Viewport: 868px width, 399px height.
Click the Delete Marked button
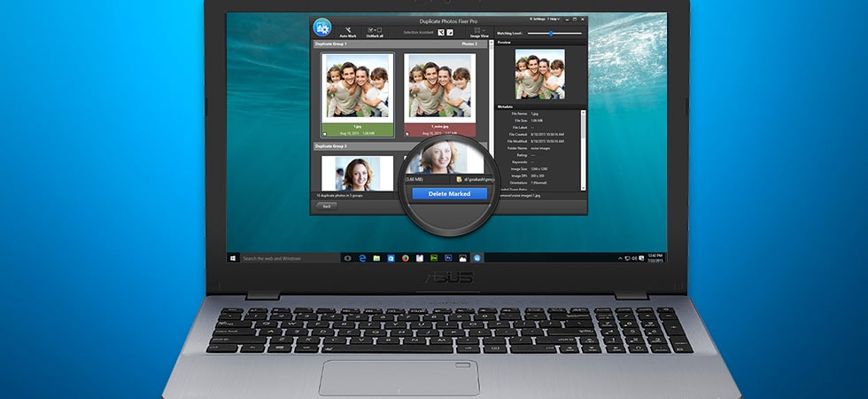pyautogui.click(x=450, y=193)
